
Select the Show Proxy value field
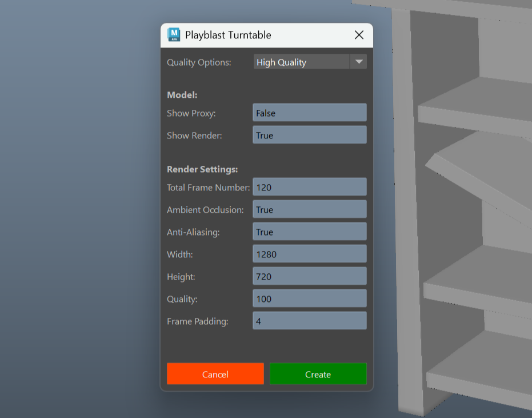tap(309, 113)
